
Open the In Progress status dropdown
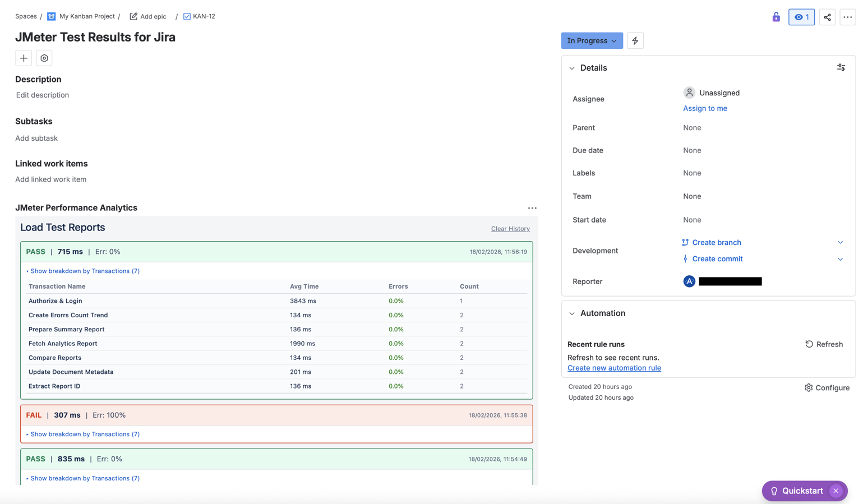click(592, 40)
